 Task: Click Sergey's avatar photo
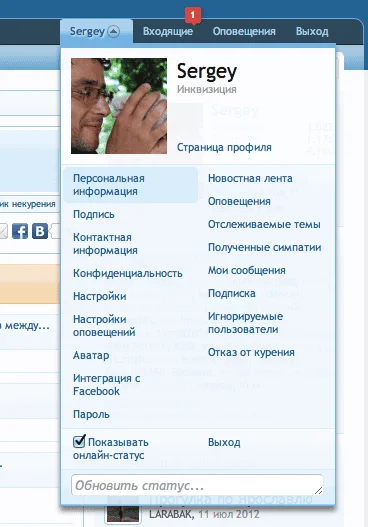(119, 106)
